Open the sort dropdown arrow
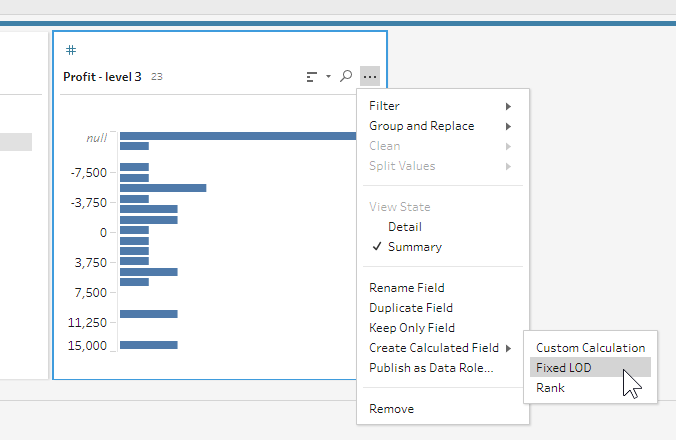Image resolution: width=676 pixels, height=440 pixels. coord(328,76)
